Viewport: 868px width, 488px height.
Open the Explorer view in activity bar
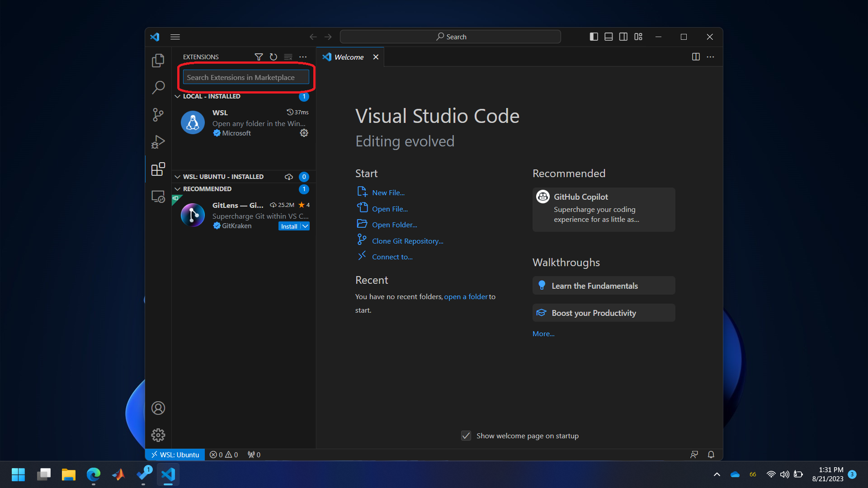158,61
